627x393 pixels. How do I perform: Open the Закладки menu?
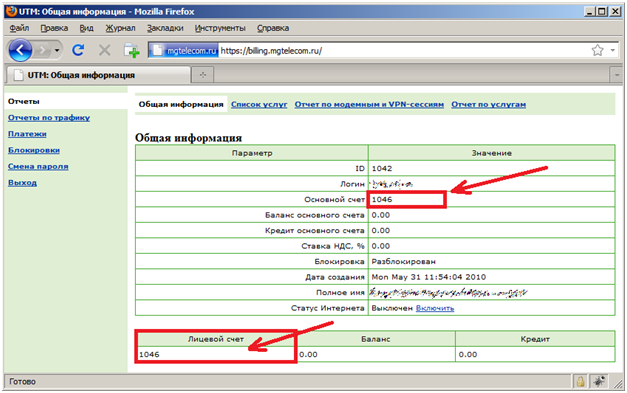click(x=165, y=28)
